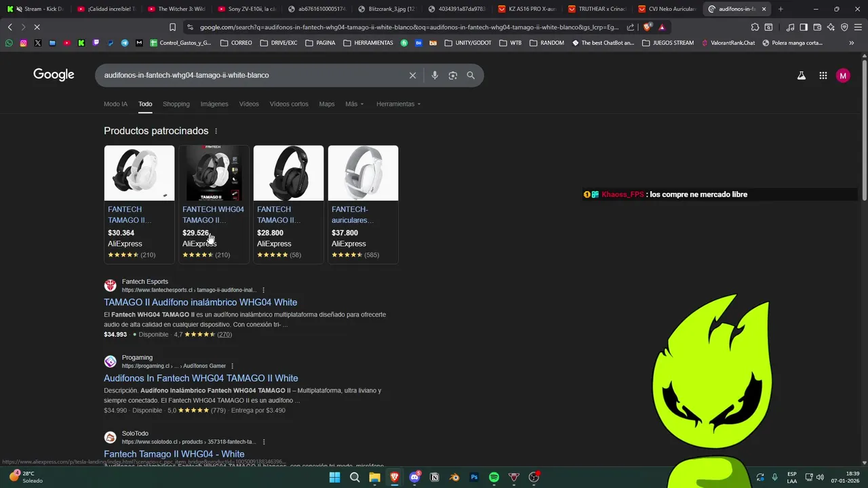Click the browser address bar URL
This screenshot has width=868, height=488.
[408, 27]
